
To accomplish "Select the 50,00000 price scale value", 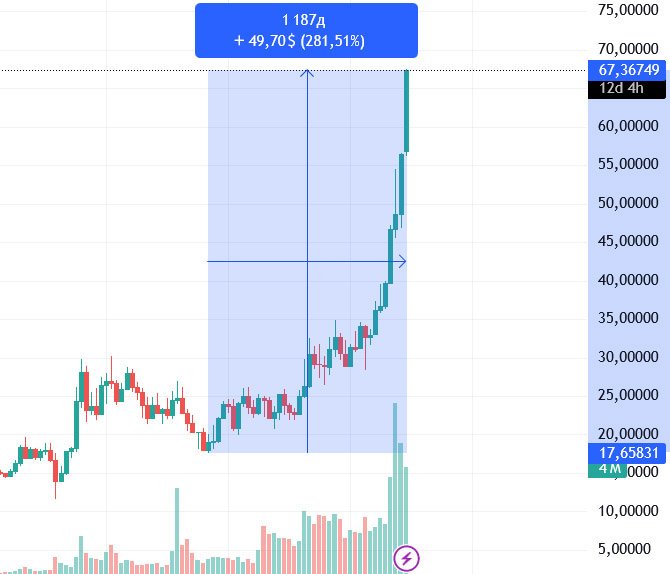I will click(626, 203).
